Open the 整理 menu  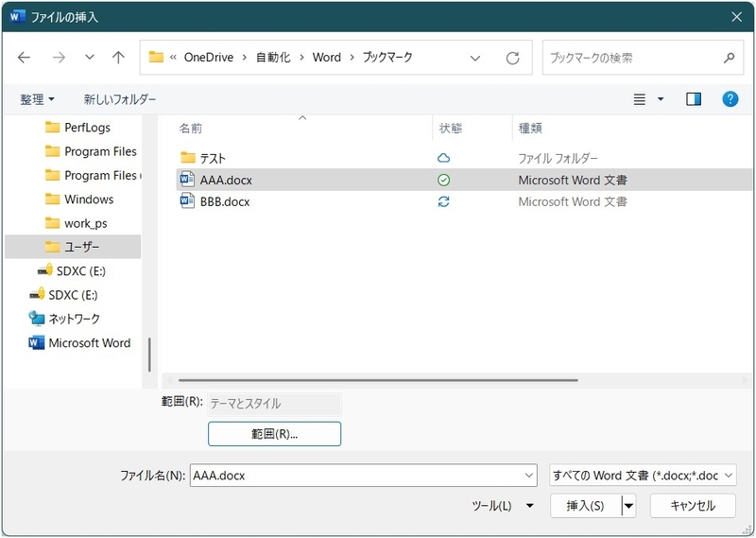[37, 99]
